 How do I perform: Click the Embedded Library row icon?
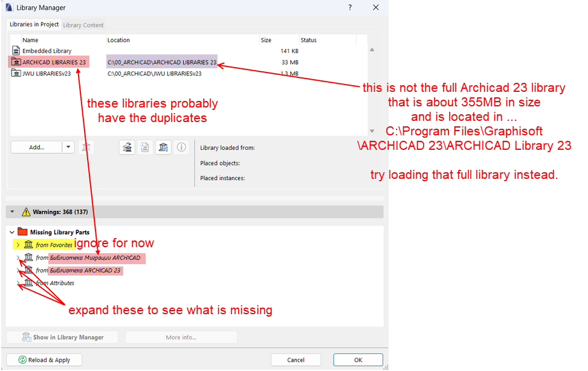point(16,50)
